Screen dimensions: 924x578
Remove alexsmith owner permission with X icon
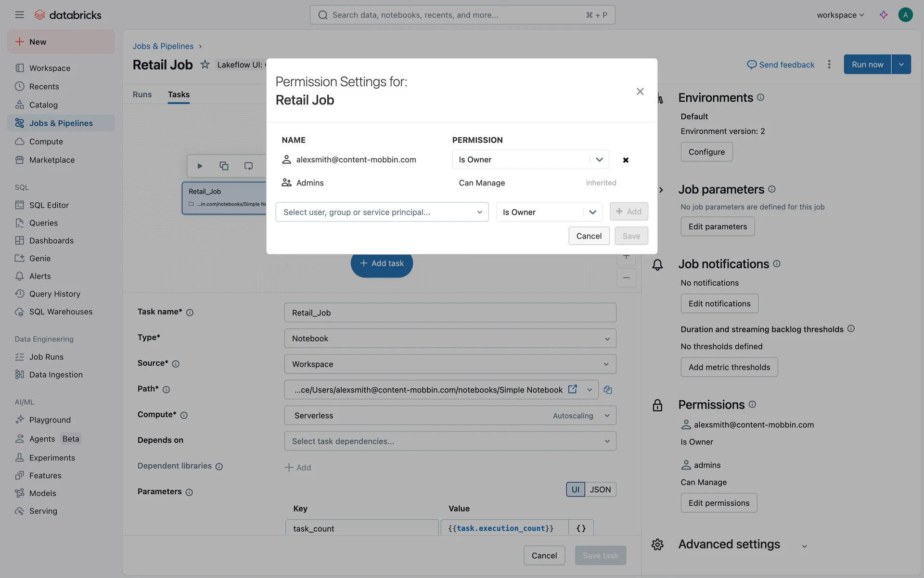pos(626,160)
